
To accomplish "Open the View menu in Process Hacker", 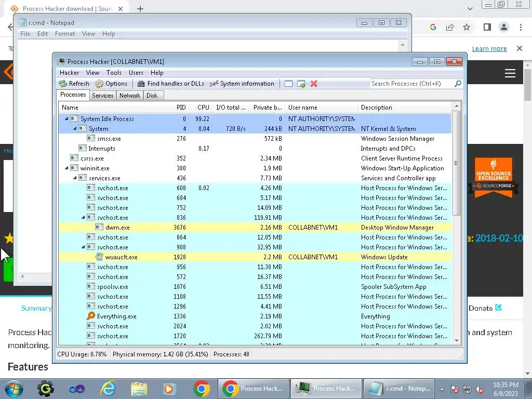I will (x=92, y=73).
